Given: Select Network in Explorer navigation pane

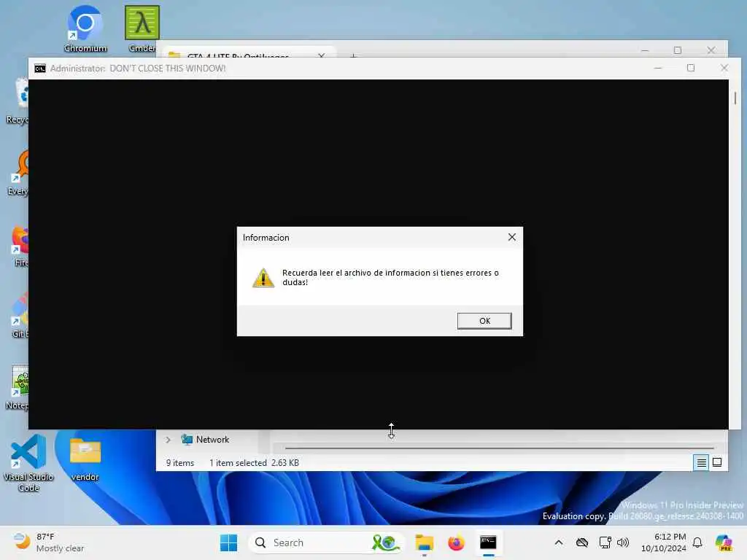Looking at the screenshot, I should click(205, 440).
